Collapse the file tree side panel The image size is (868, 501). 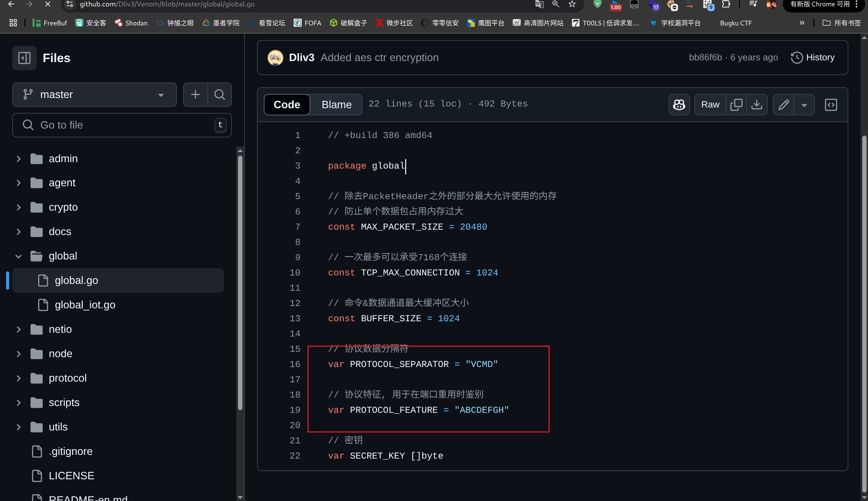click(24, 58)
